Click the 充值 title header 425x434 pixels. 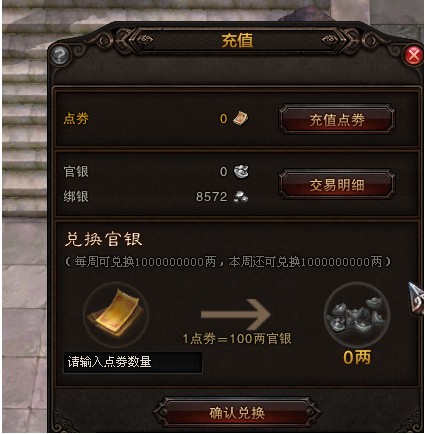coord(237,41)
